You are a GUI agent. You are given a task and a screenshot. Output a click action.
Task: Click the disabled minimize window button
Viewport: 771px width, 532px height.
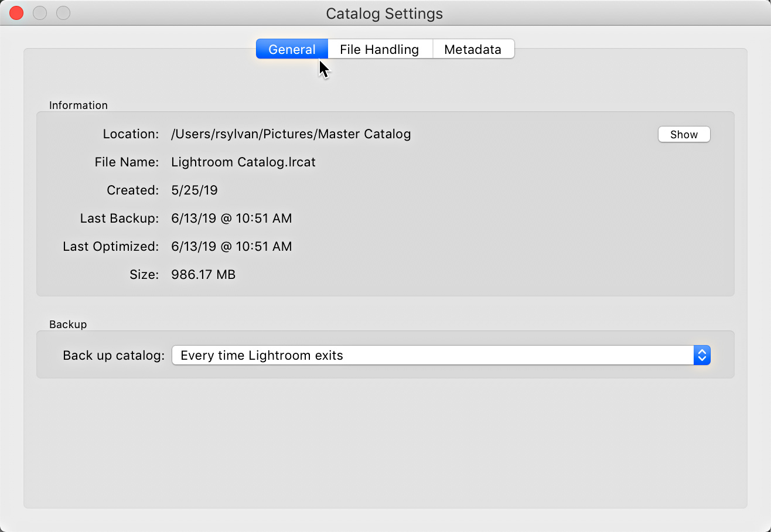[39, 12]
